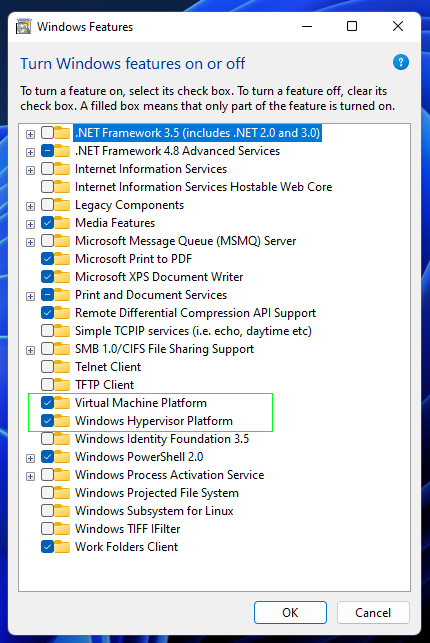Check the TFTP Client checkbox
The width and height of the screenshot is (430, 643).
[x=48, y=385]
